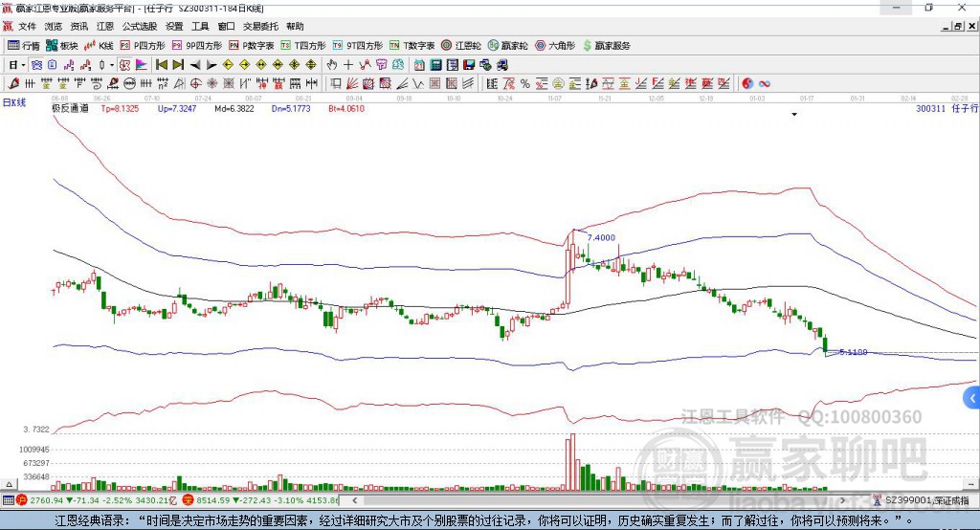Launch the 江恩轮 Gann wheel

[x=461, y=46]
